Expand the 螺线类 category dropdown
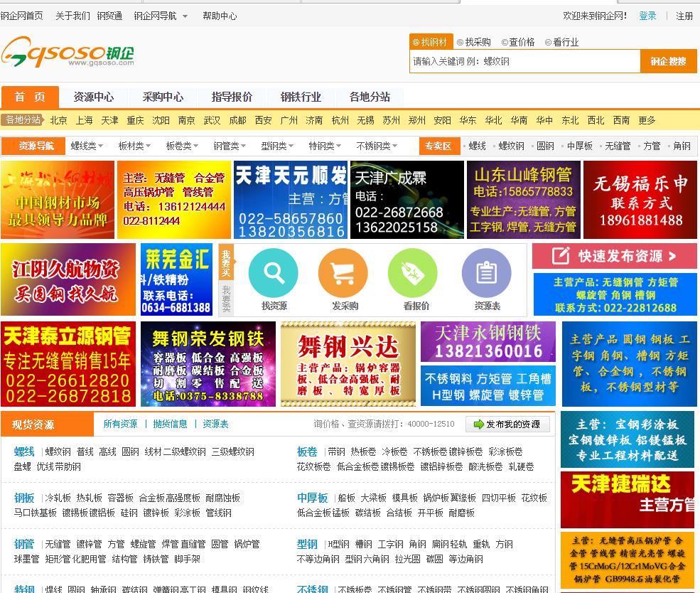 click(87, 146)
